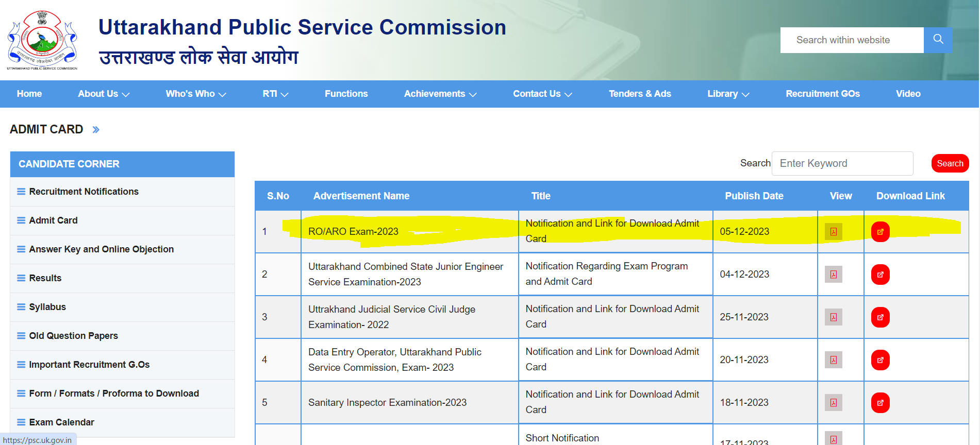View PDF for Data Entry Operator Exam-2023
This screenshot has width=980, height=445.
(x=834, y=360)
